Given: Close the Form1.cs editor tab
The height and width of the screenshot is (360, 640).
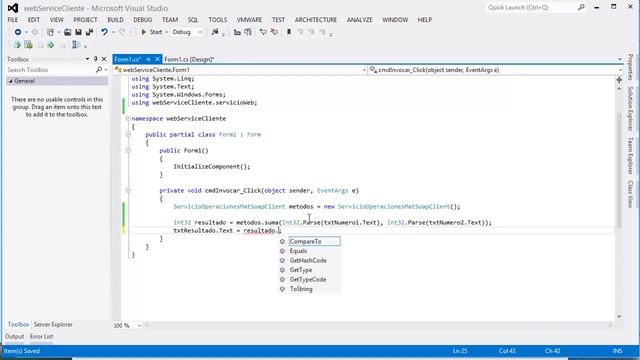Looking at the screenshot, I should point(157,59).
